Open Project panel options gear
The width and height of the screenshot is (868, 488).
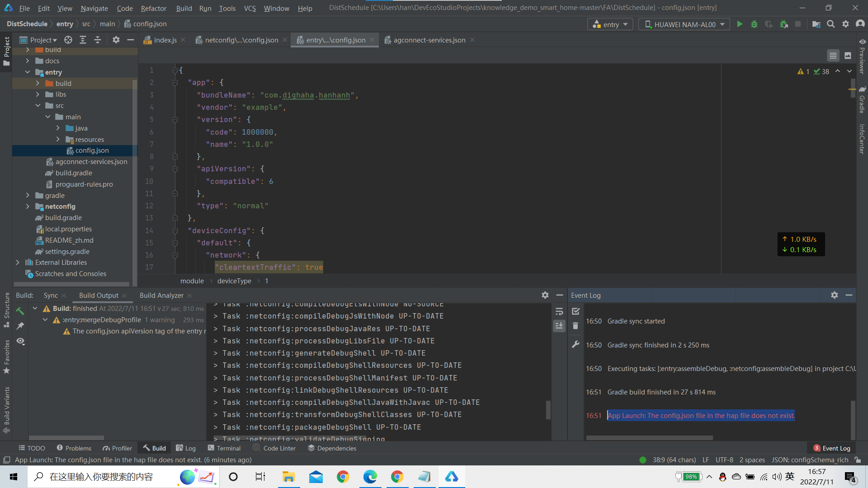tap(116, 40)
